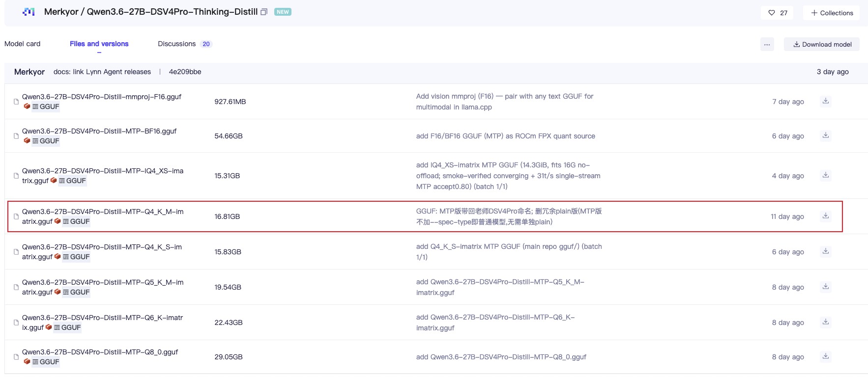868x377 pixels.
Task: Download the mmproj-F16.gguf file
Action: coord(826,101)
